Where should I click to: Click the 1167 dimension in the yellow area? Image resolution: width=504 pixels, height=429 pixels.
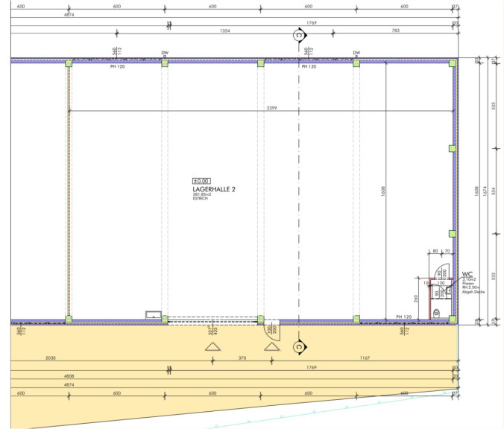364,358
